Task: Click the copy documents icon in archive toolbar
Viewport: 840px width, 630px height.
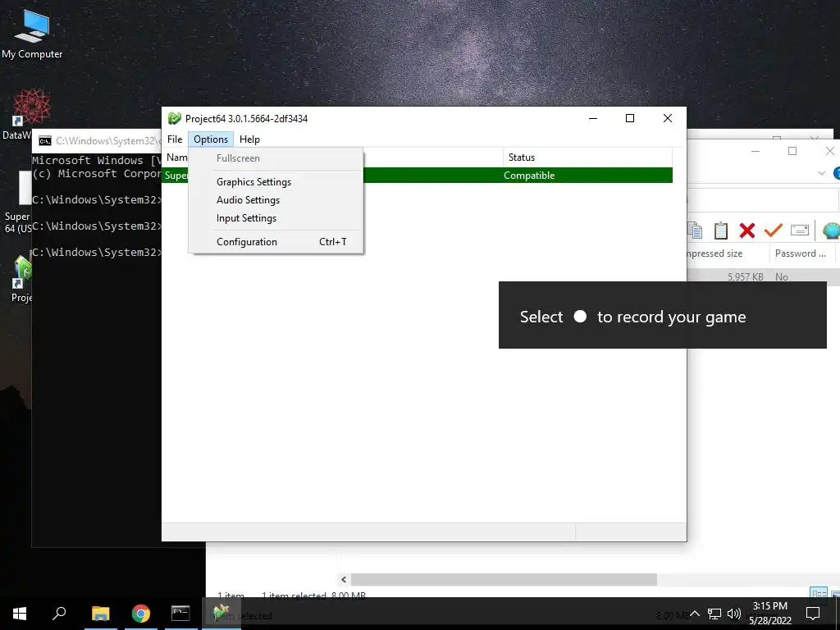Action: pyautogui.click(x=695, y=231)
